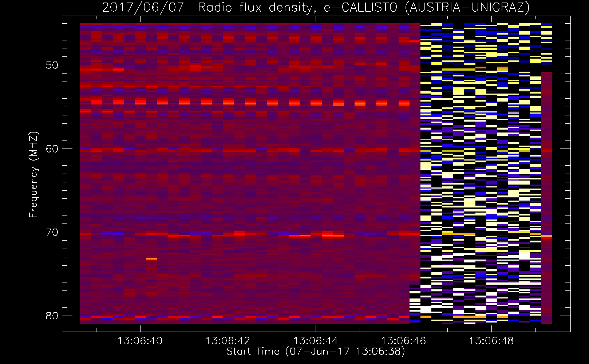The height and width of the screenshot is (364, 589).
Task: Click the 70 MHz tick label
Action: [x=52, y=232]
